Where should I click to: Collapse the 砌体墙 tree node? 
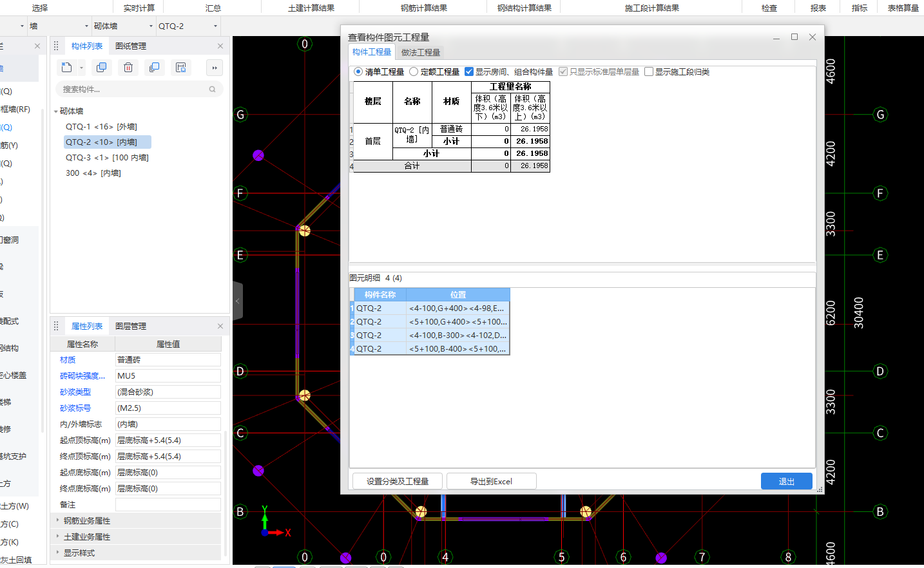(55, 111)
